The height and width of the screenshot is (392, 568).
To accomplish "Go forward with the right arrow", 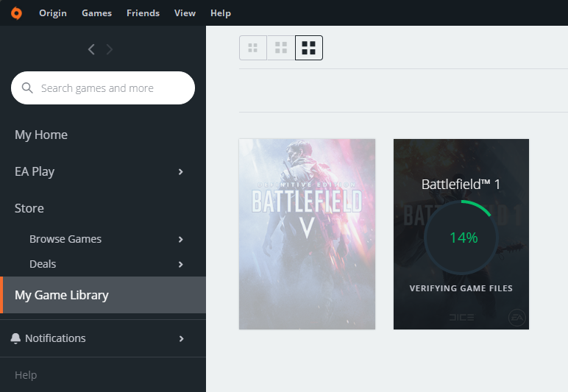I will coord(110,49).
